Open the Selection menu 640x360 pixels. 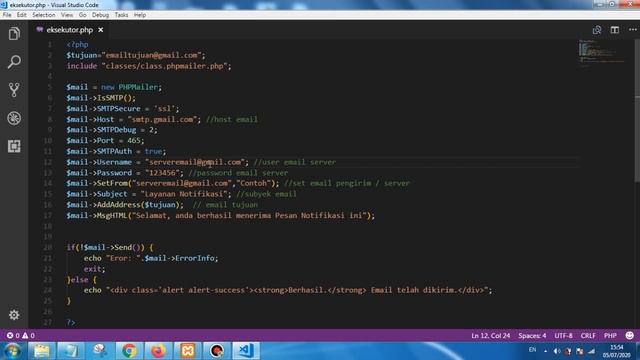click(x=44, y=15)
